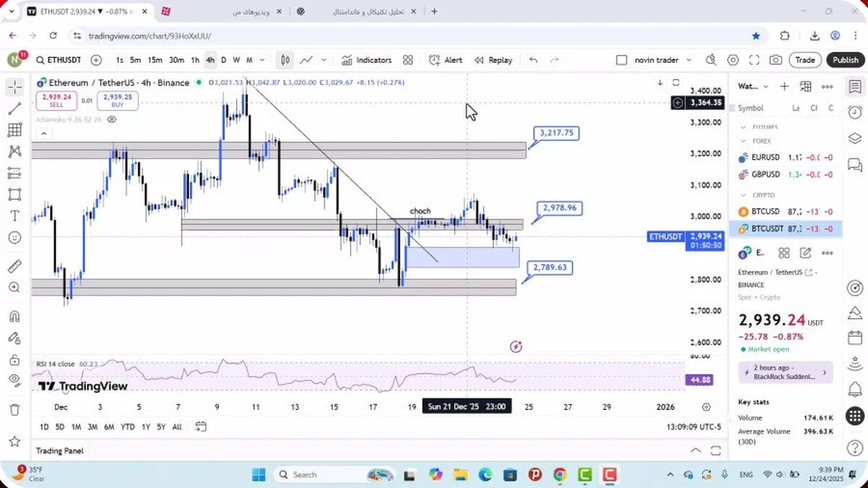868x488 pixels.
Task: Take a chart snapshot camera icon
Action: click(775, 60)
